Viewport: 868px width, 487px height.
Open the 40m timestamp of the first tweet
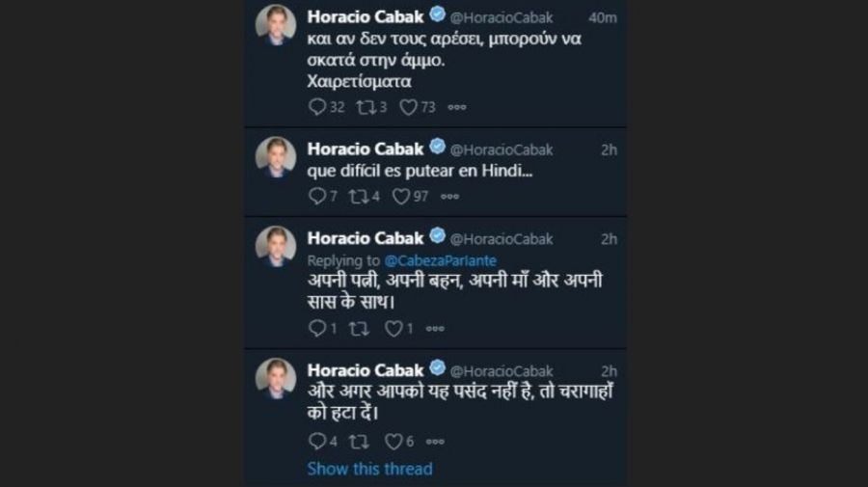pyautogui.click(x=605, y=16)
